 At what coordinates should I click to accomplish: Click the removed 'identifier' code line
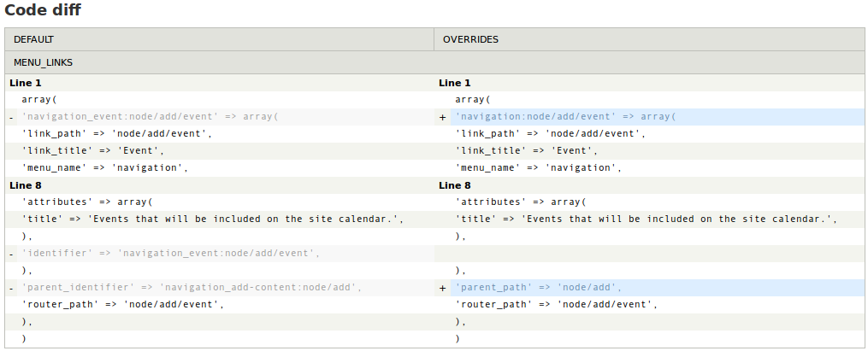click(170, 254)
